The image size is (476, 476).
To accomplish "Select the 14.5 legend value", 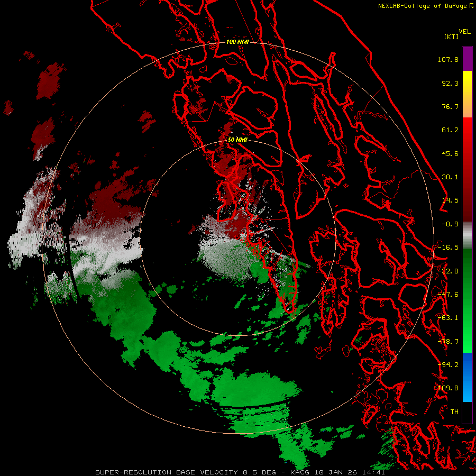I will point(450,200).
